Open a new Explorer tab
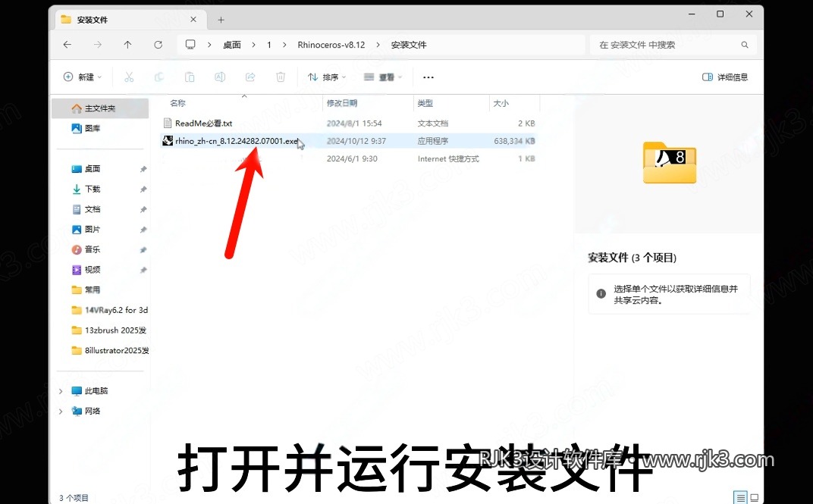This screenshot has height=504, width=813. [x=221, y=20]
